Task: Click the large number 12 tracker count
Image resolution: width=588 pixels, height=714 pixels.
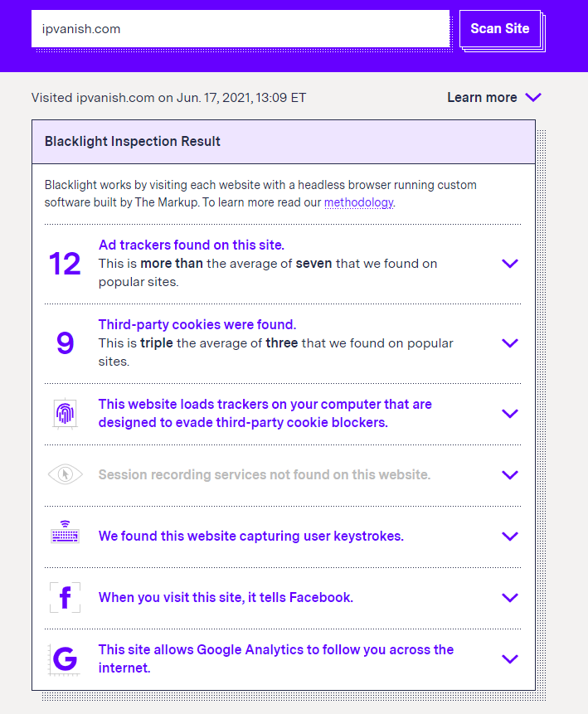Action: click(x=65, y=264)
